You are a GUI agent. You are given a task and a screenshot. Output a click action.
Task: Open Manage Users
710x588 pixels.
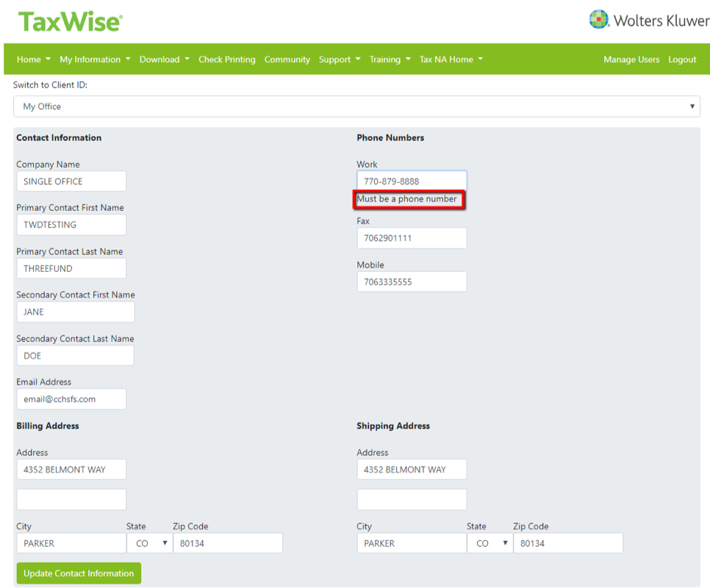(x=631, y=59)
